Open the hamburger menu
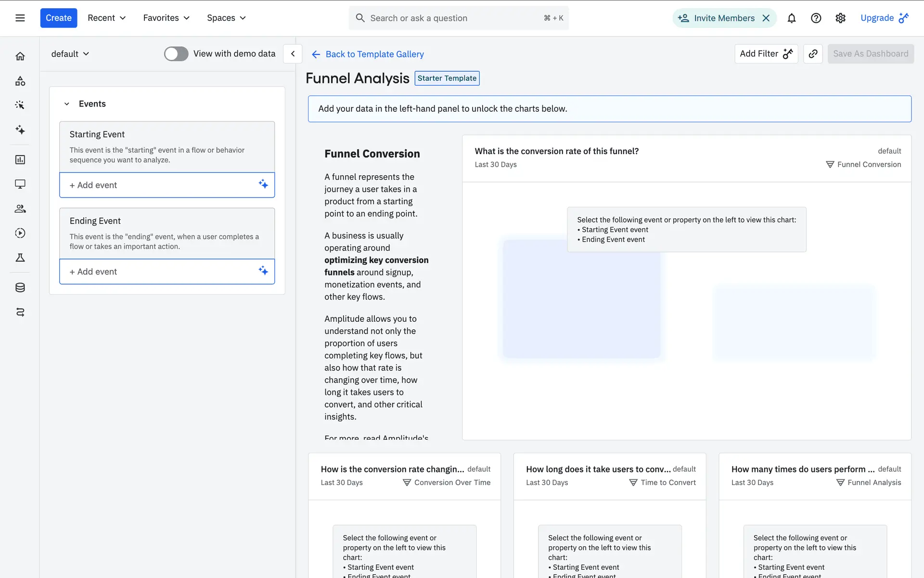Image resolution: width=924 pixels, height=578 pixels. [x=20, y=18]
